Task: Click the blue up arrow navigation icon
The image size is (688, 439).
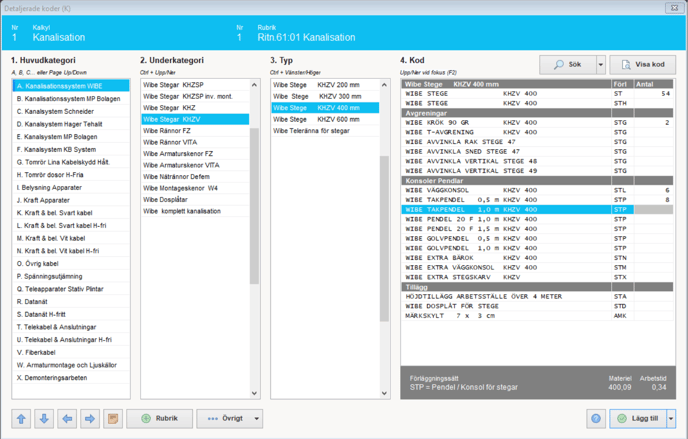Action: [21, 419]
